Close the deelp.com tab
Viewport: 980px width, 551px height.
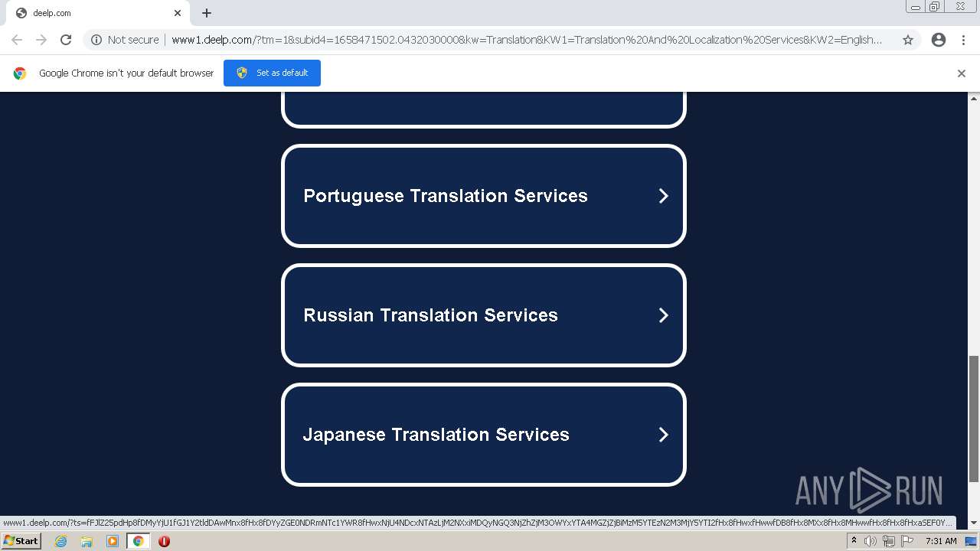point(178,13)
